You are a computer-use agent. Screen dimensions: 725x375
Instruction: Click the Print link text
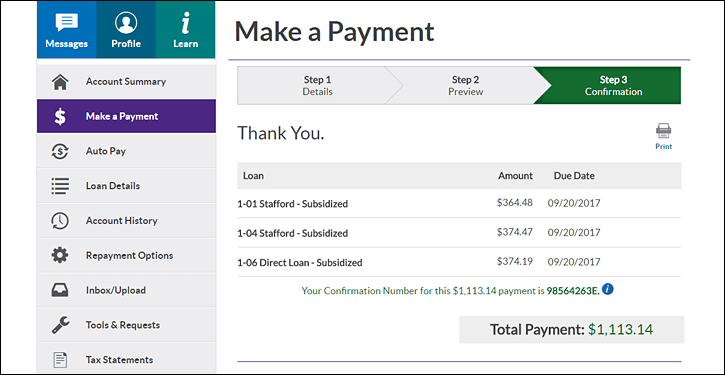664,147
